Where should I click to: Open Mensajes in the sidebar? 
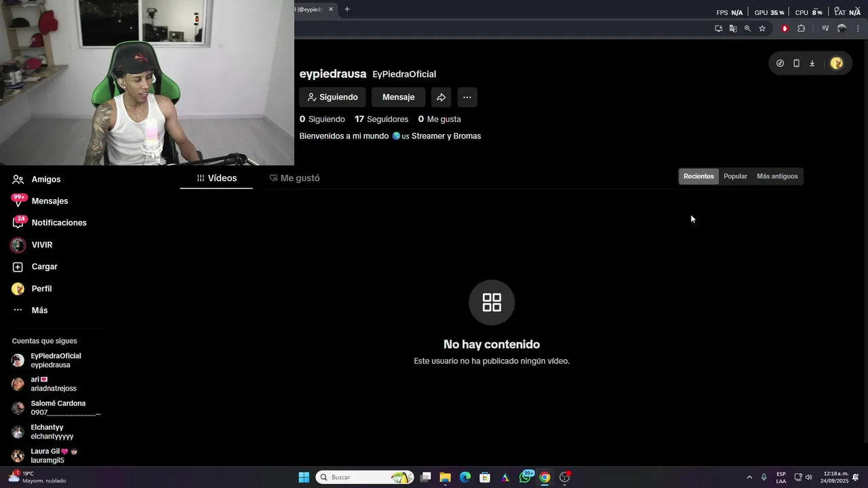pyautogui.click(x=40, y=201)
